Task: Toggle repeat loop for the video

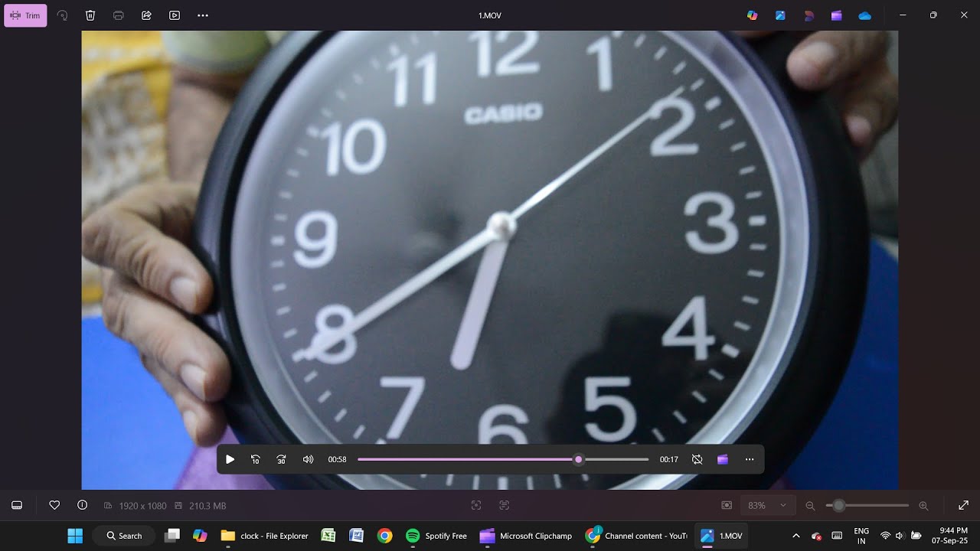Action: click(x=697, y=459)
